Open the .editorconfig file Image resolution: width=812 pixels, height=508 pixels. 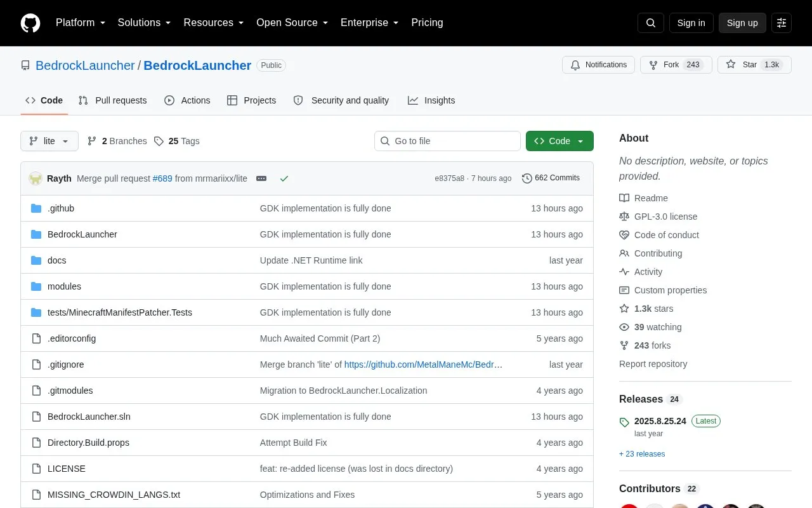point(72,338)
